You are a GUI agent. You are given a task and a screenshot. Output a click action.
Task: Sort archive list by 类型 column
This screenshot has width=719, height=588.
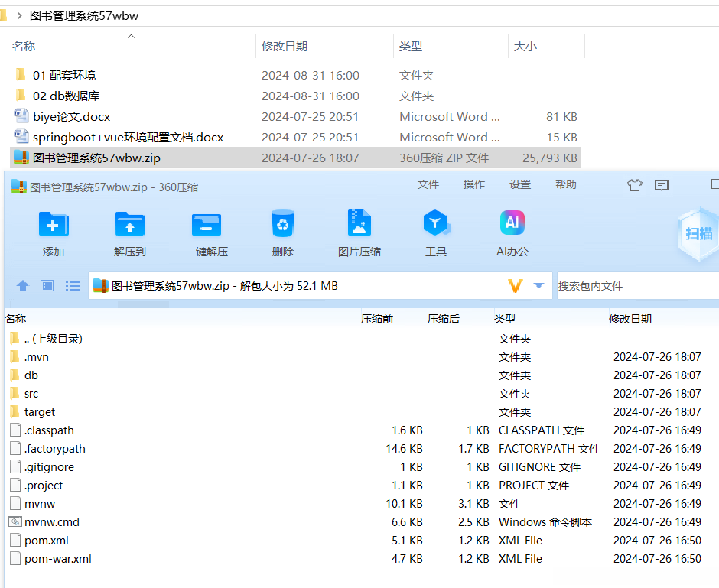click(x=505, y=319)
